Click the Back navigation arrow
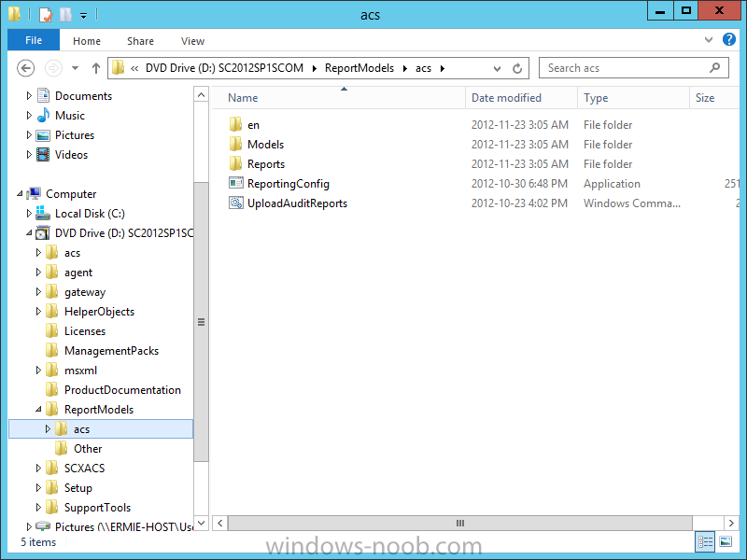The height and width of the screenshot is (560, 747). [26, 68]
